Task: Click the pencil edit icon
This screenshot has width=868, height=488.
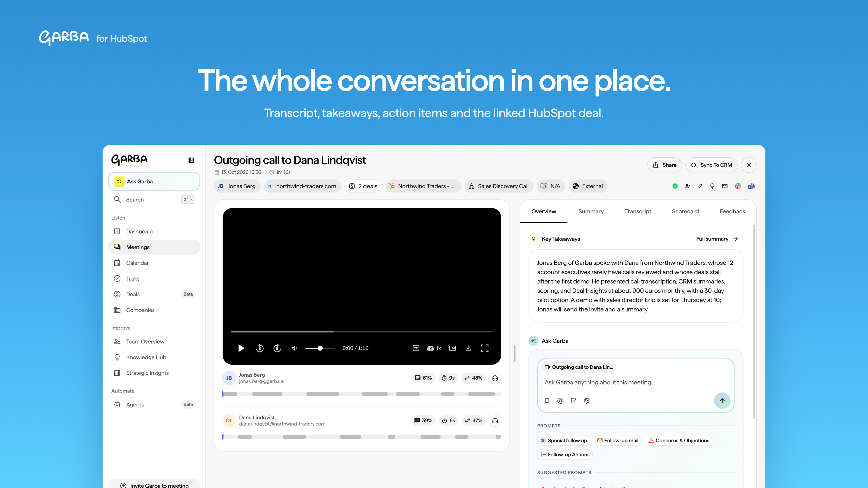Action: coord(700,186)
